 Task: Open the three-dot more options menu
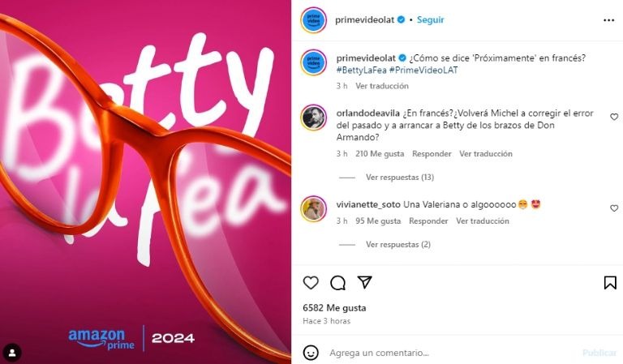(608, 19)
